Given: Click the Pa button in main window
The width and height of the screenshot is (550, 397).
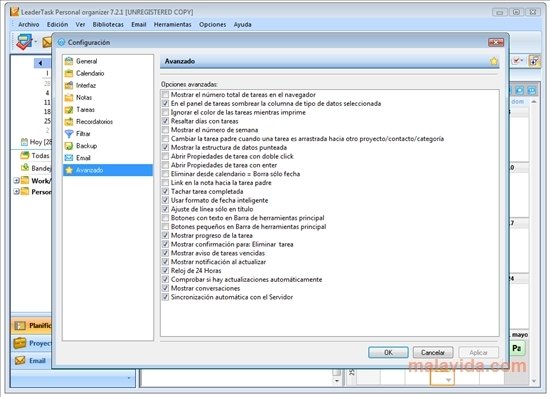Looking at the screenshot, I should coord(517,348).
